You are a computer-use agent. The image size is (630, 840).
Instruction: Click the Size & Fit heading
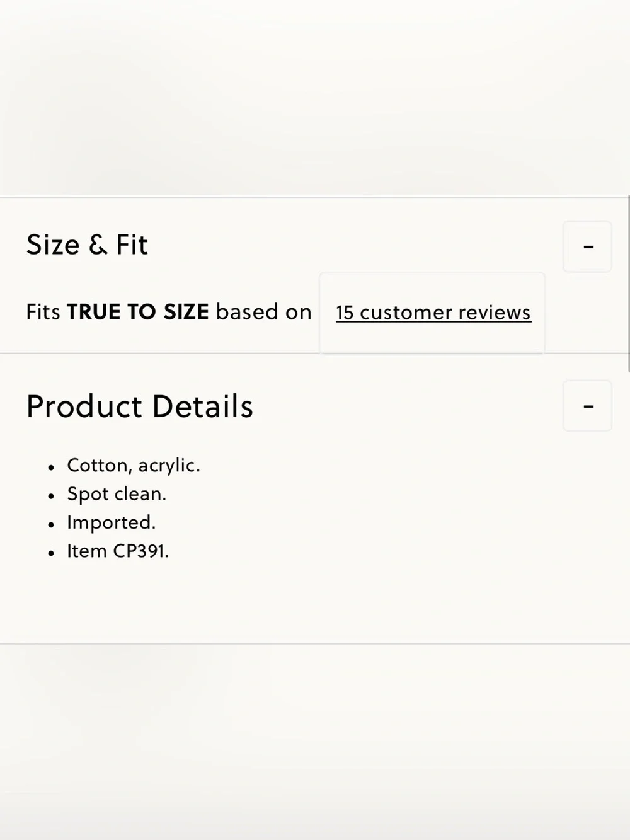[x=87, y=245]
